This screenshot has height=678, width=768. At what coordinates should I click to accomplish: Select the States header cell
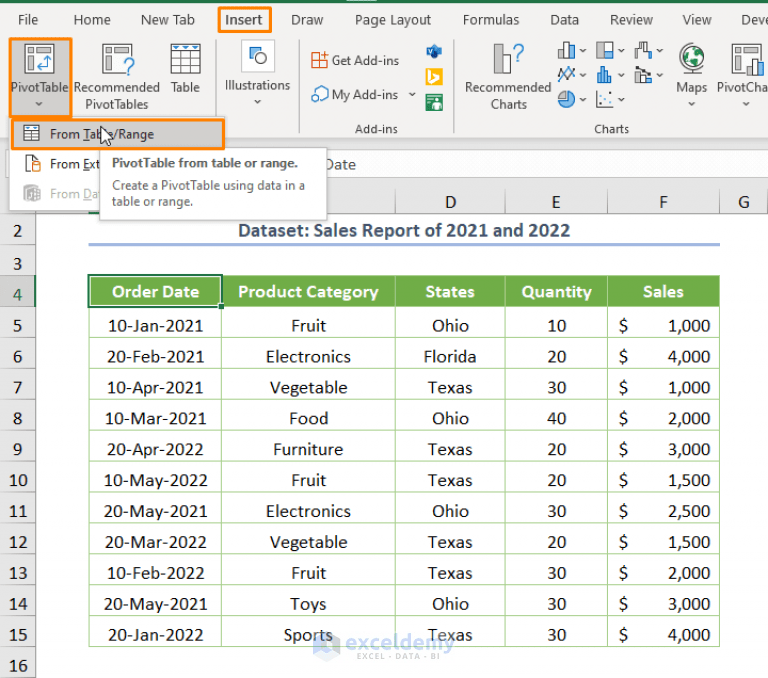pos(450,291)
